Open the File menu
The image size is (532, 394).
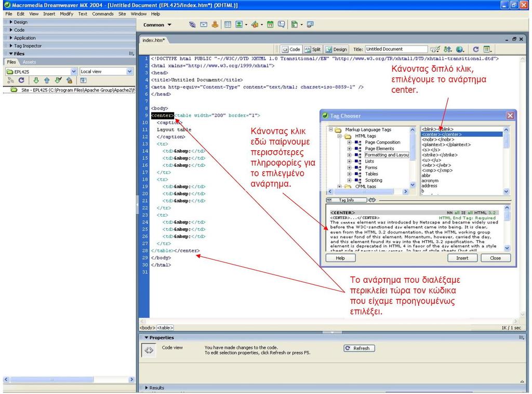click(9, 14)
